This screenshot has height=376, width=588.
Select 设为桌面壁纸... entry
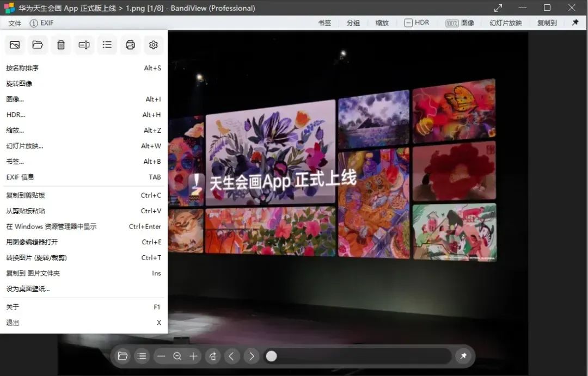(x=84, y=288)
